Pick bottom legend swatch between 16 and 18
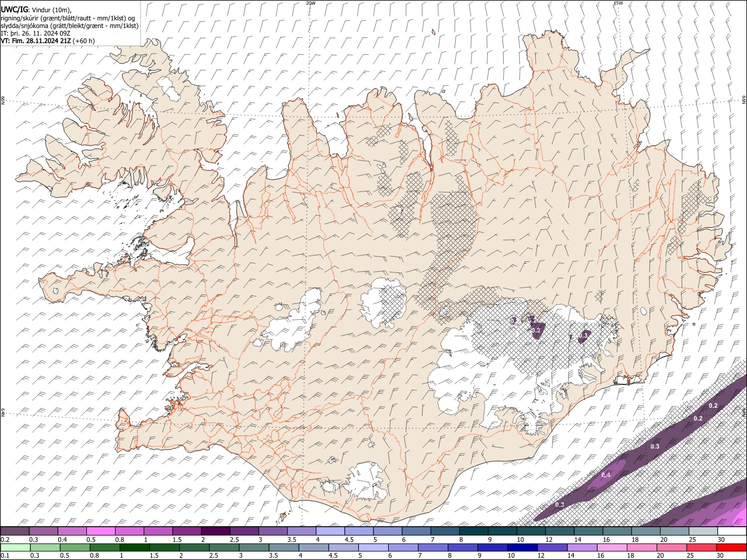The image size is (747, 560). [613, 547]
